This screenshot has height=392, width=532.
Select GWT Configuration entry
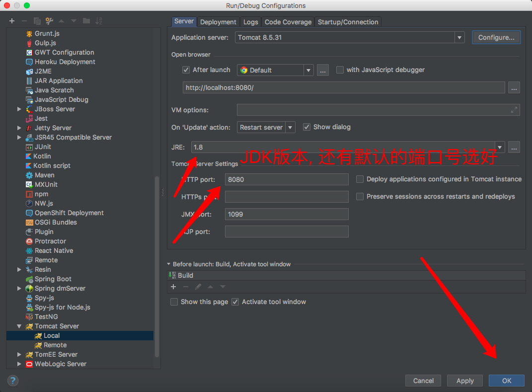[65, 52]
